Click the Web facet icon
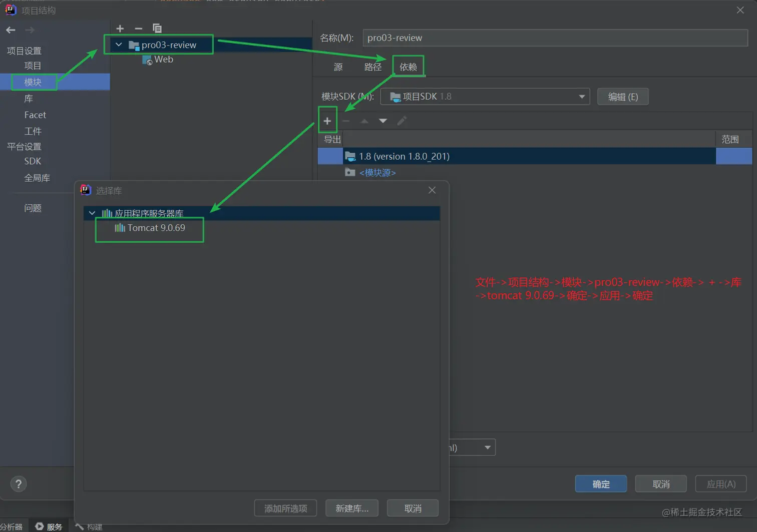Screen dimensions: 757x532 pyautogui.click(x=147, y=60)
